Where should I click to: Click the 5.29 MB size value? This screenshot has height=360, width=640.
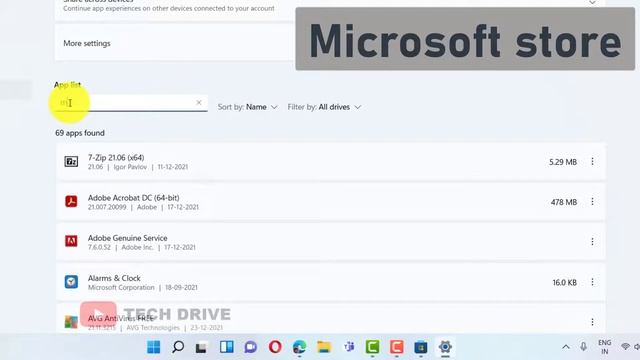click(x=563, y=162)
